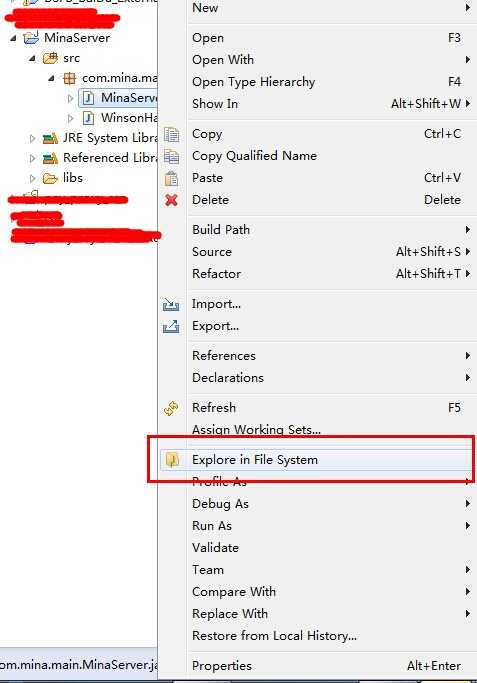
Task: Click the Referenced Libraries icon
Action: tap(50, 158)
